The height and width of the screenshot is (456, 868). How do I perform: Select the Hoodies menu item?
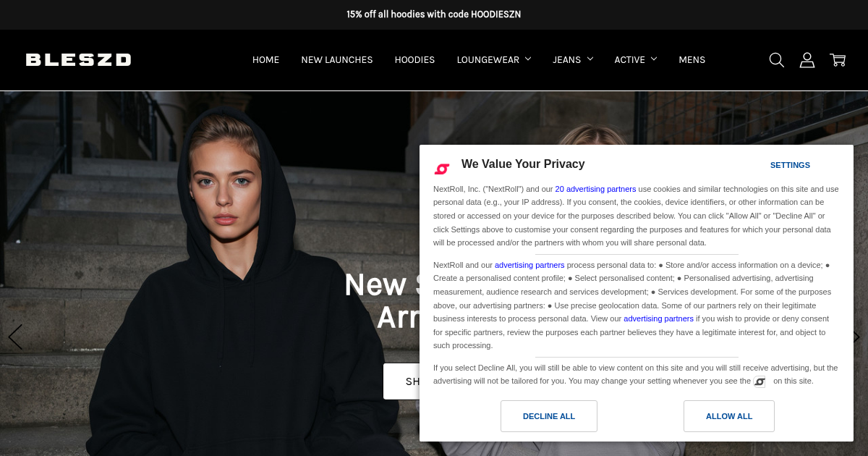click(414, 60)
